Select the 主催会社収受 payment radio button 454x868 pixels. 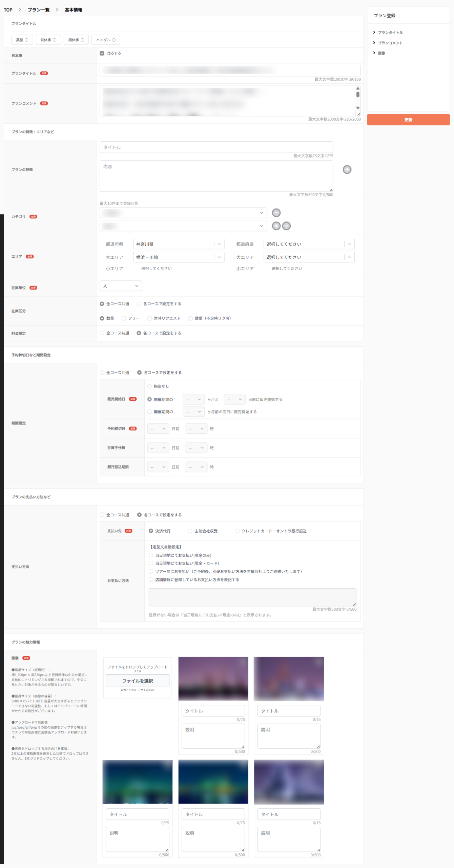click(190, 531)
